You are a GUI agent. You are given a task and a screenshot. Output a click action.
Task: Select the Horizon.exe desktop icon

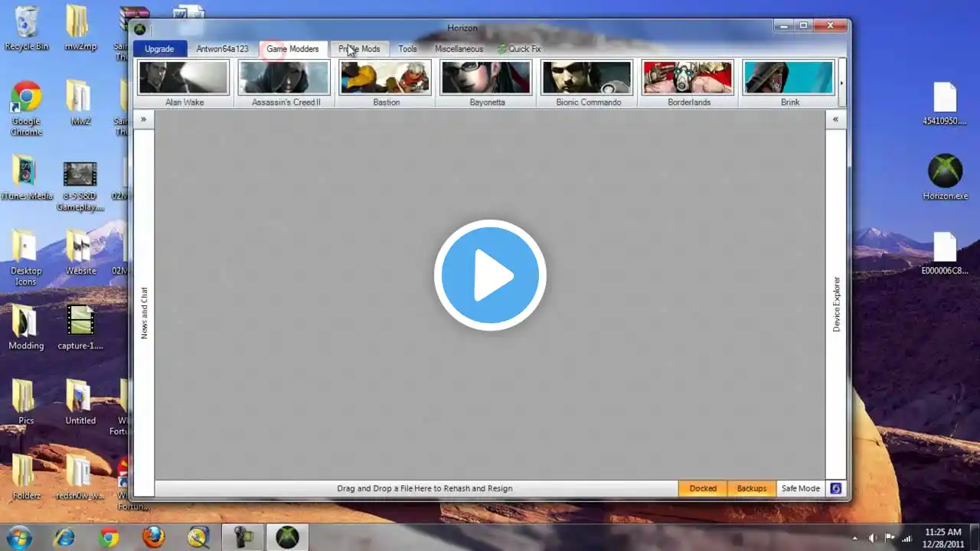coord(945,178)
